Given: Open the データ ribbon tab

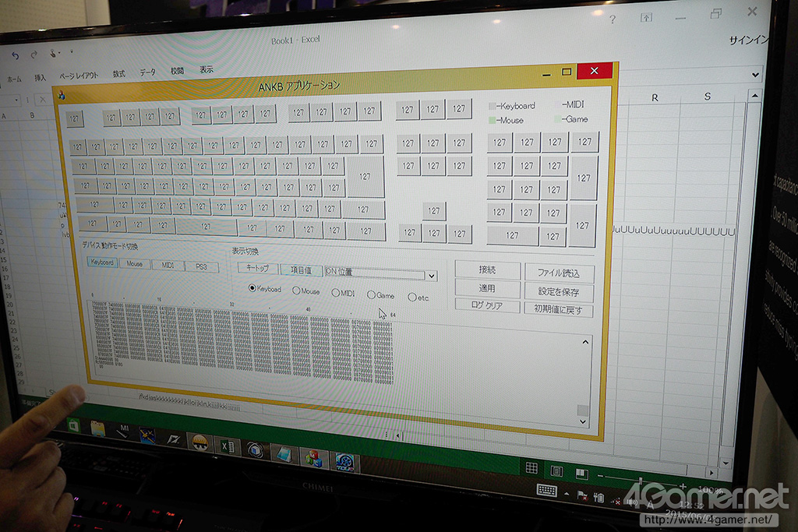Looking at the screenshot, I should [x=147, y=72].
